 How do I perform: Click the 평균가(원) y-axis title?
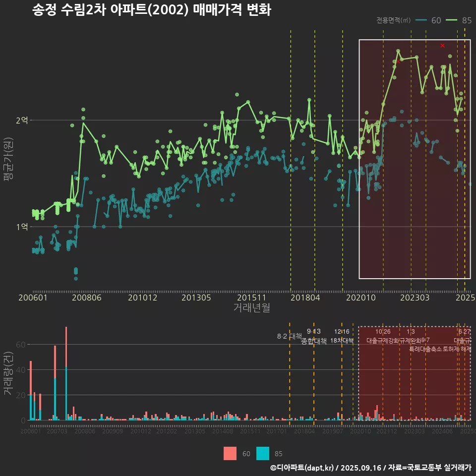point(8,158)
